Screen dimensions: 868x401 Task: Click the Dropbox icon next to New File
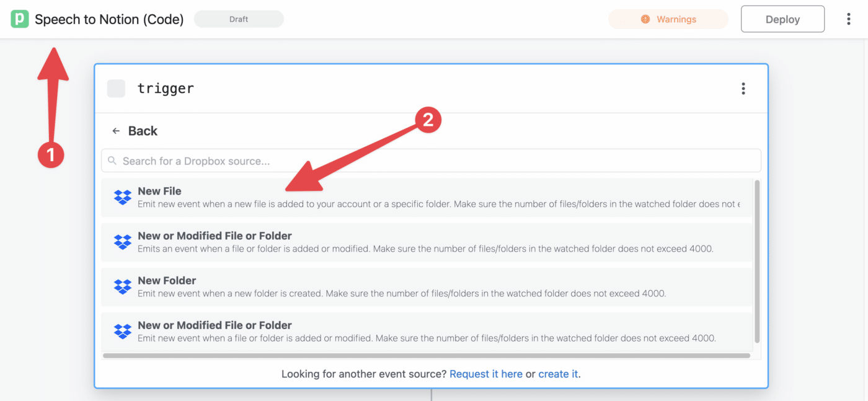click(123, 197)
